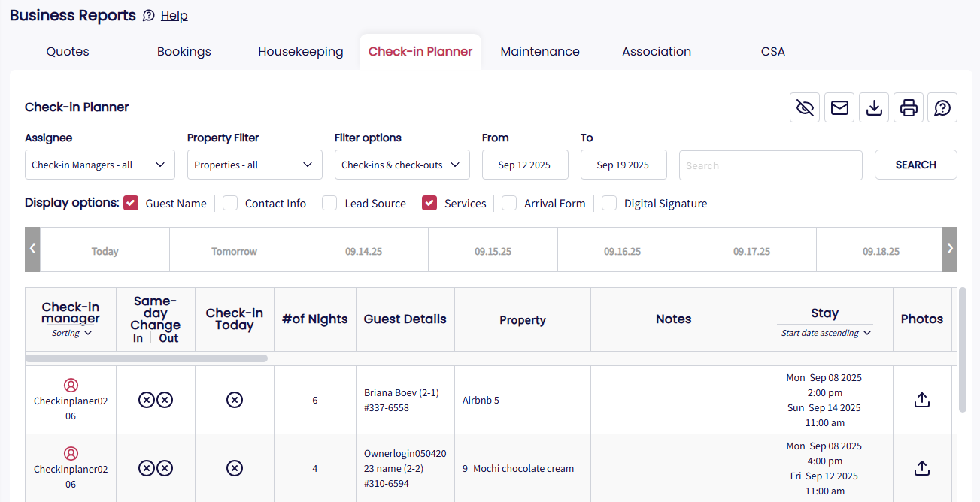The height and width of the screenshot is (502, 980).
Task: Open the help chat bubble icon
Action: (942, 107)
